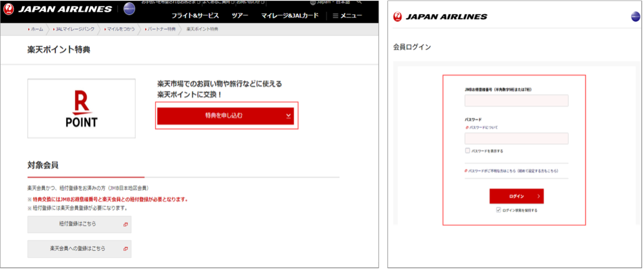Expand chevron on the 特典を申し込む button
Image resolution: width=644 pixels, height=270 pixels.
pyautogui.click(x=288, y=116)
